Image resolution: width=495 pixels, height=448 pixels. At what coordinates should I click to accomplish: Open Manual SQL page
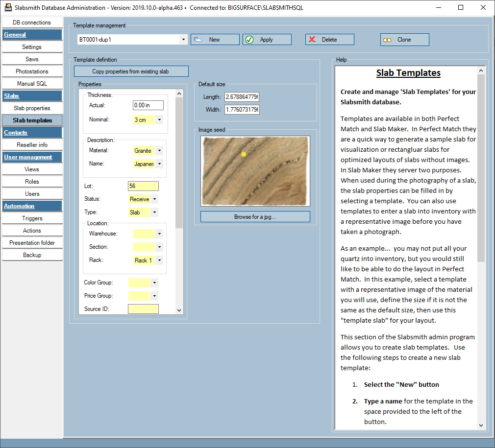tap(32, 84)
